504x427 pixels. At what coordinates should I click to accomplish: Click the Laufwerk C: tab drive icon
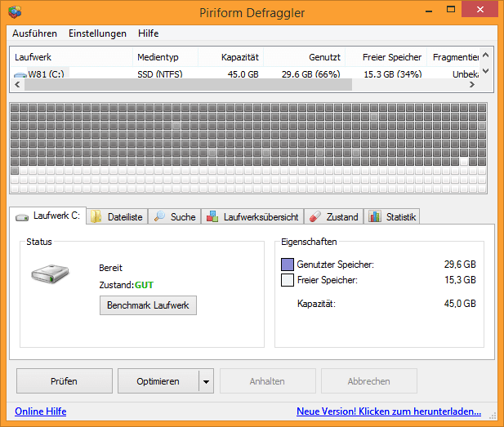22,217
